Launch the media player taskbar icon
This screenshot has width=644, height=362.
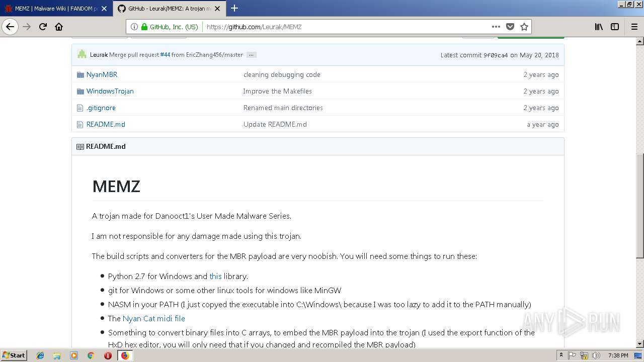pyautogui.click(x=74, y=355)
